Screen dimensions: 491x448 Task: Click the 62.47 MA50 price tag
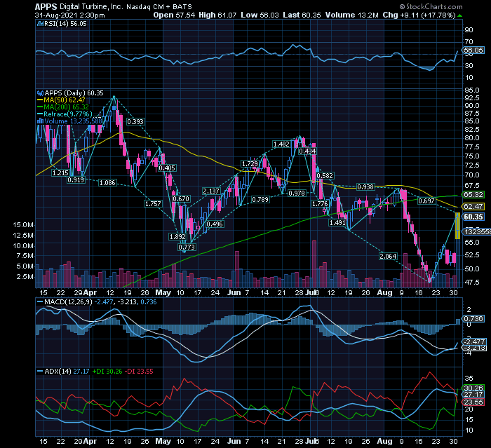pos(473,207)
